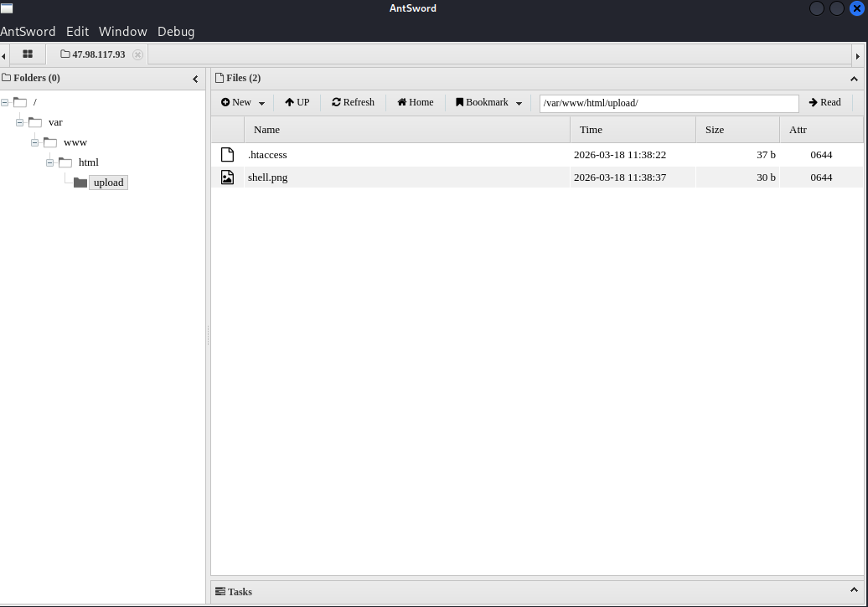The image size is (868, 607).
Task: Collapse the root / tree node
Action: coord(4,102)
